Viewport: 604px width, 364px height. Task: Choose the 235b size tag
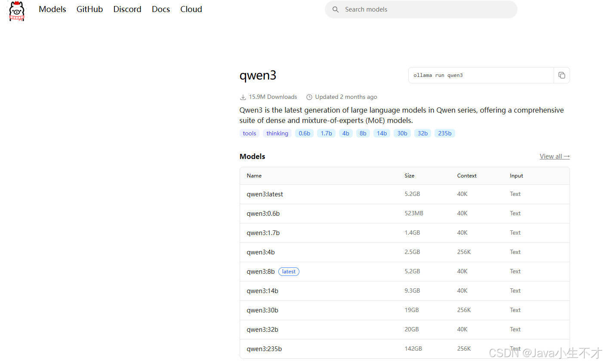tap(445, 133)
